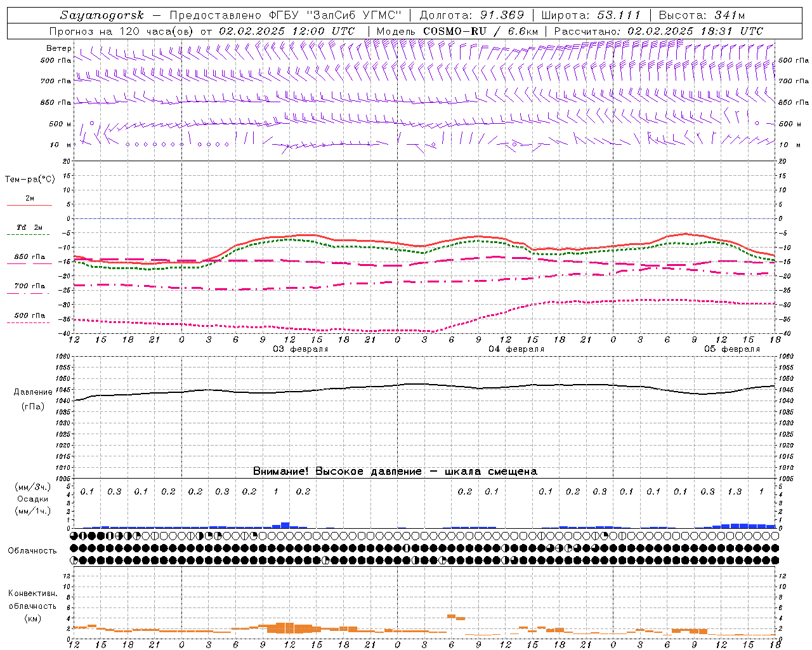Select the text Предоставлено ФГБУ "ЗапСиб УГМС"

287,15
